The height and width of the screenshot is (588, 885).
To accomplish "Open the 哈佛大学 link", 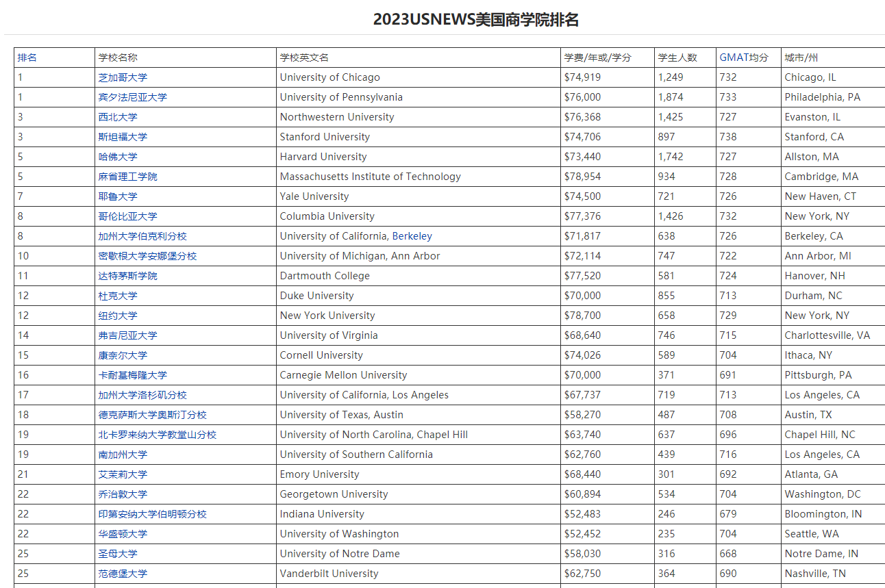I will pos(118,157).
